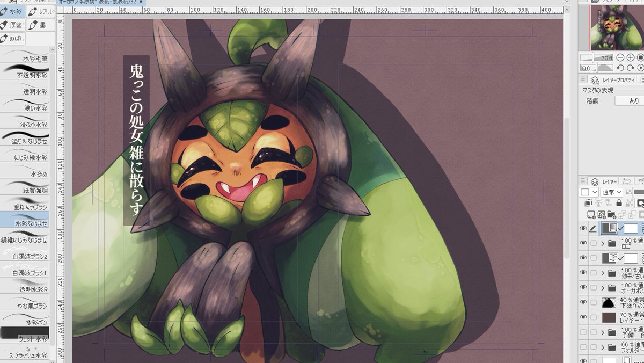The width and height of the screenshot is (644, 363).
Task: Click the Navigator preview thumbnail
Action: [x=612, y=27]
